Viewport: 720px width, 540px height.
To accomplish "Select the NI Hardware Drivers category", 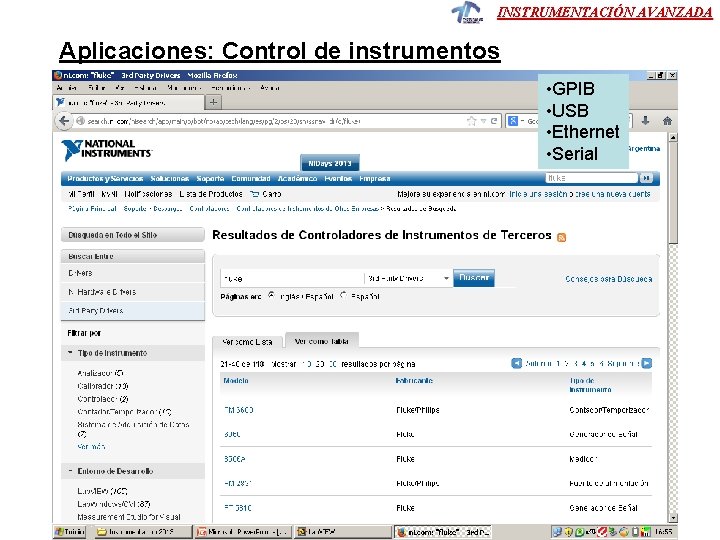I will [x=133, y=292].
